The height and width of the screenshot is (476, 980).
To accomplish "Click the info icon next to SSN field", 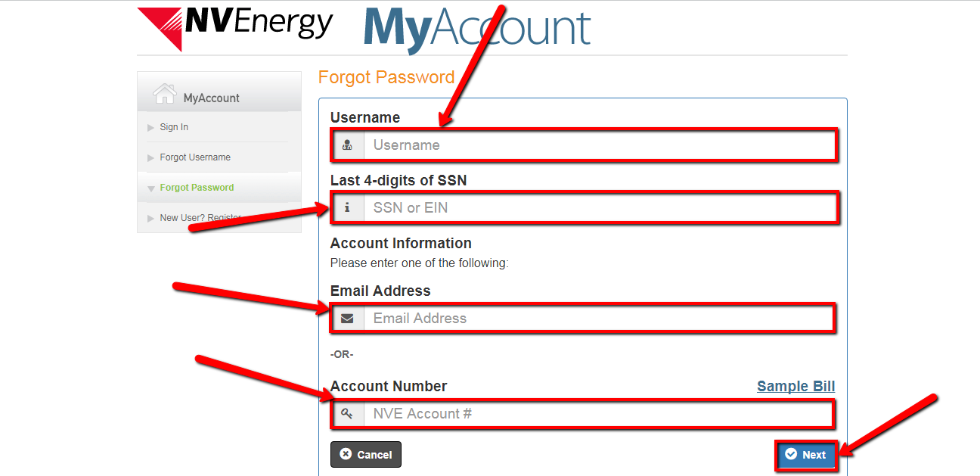I will point(348,207).
